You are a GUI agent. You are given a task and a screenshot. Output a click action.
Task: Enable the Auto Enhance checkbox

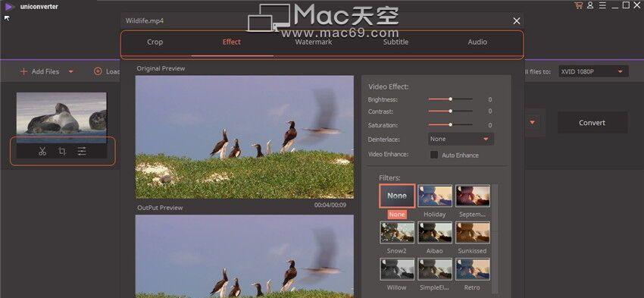tap(433, 155)
